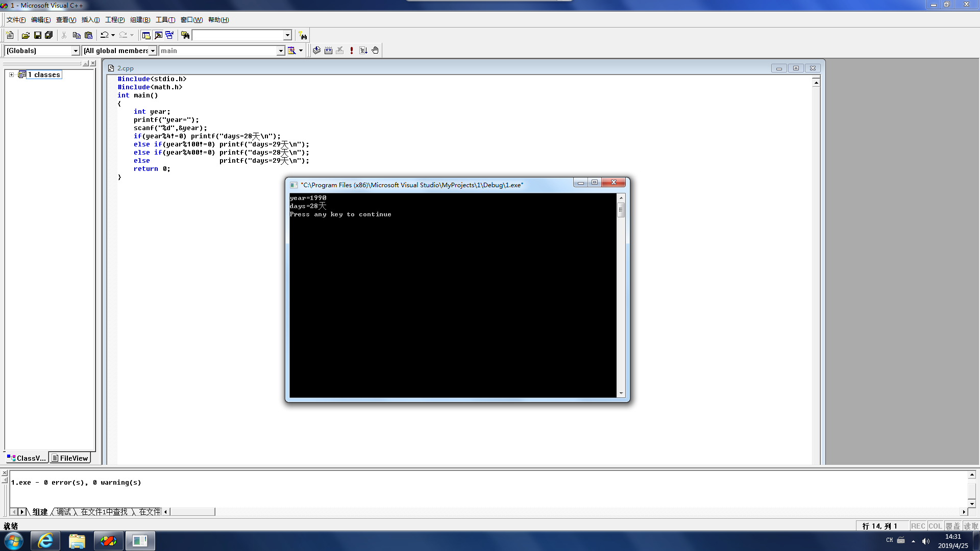Open the 组建(B) menu
Viewport: 980px width, 551px height.
pos(140,20)
